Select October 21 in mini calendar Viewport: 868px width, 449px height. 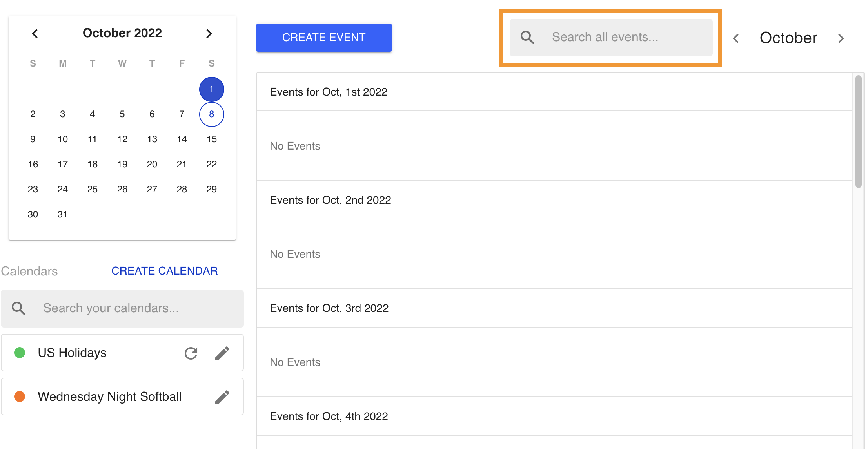coord(182,165)
